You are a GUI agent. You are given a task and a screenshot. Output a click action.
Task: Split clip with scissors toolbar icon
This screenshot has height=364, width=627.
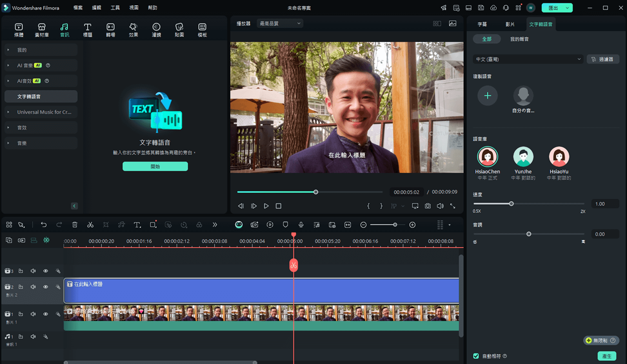(90, 225)
